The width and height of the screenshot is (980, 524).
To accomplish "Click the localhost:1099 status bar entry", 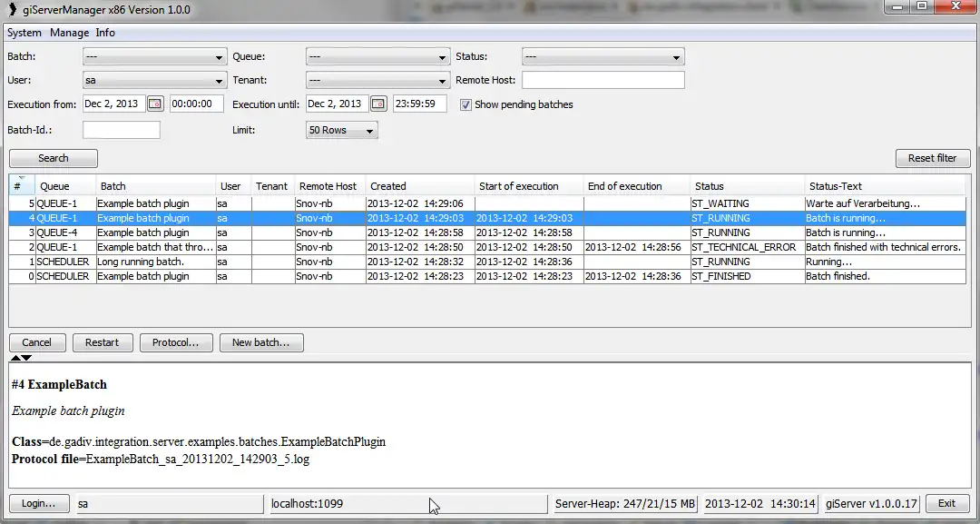I will (x=408, y=503).
